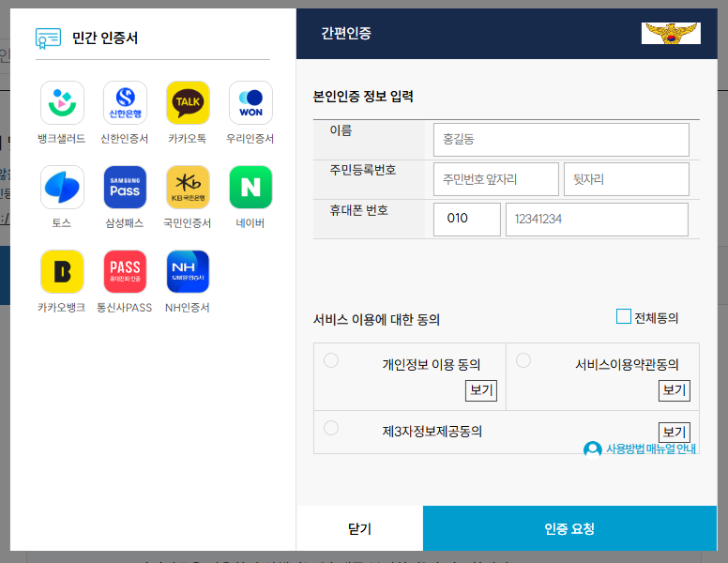Click the 사용방법 매뉴얼 안내 person icon
The image size is (728, 563).
pos(592,449)
